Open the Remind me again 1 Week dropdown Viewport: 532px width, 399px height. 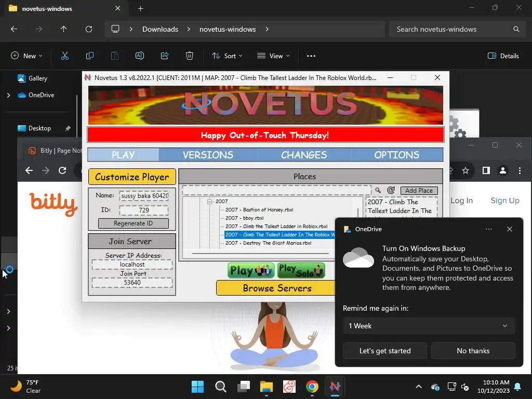point(429,326)
